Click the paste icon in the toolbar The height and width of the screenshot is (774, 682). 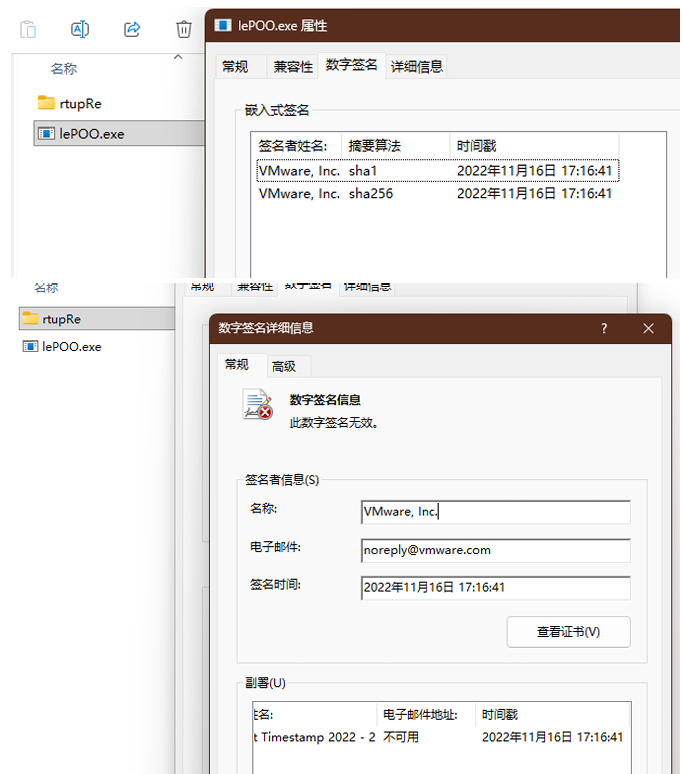[x=29, y=29]
